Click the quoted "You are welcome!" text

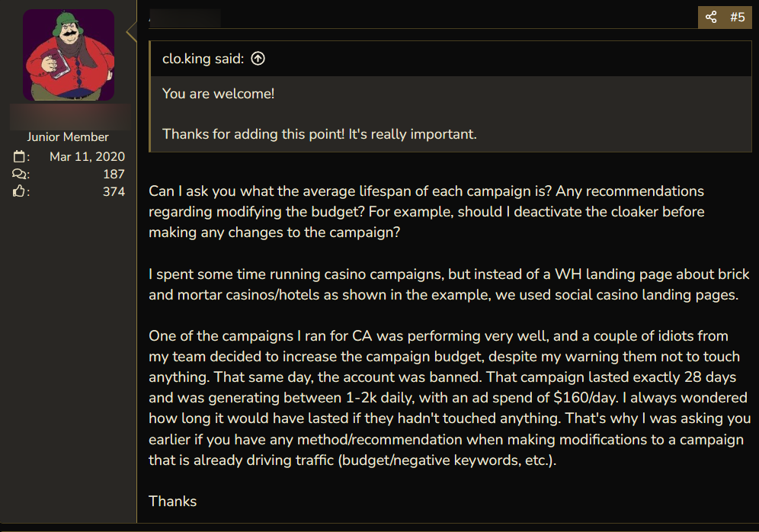(x=219, y=94)
